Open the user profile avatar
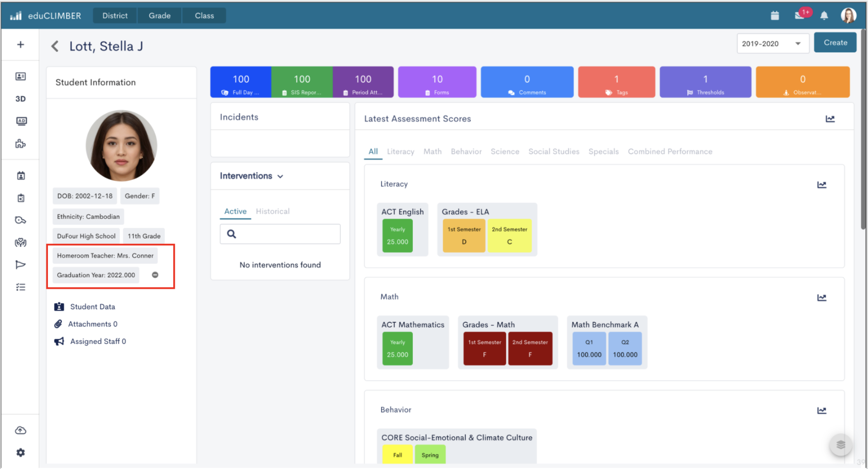Image resolution: width=868 pixels, height=469 pixels. click(848, 15)
